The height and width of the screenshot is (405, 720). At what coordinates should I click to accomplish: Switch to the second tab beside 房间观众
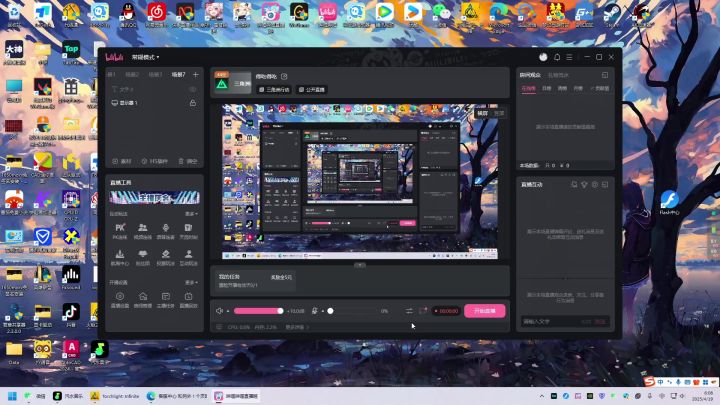[558, 75]
